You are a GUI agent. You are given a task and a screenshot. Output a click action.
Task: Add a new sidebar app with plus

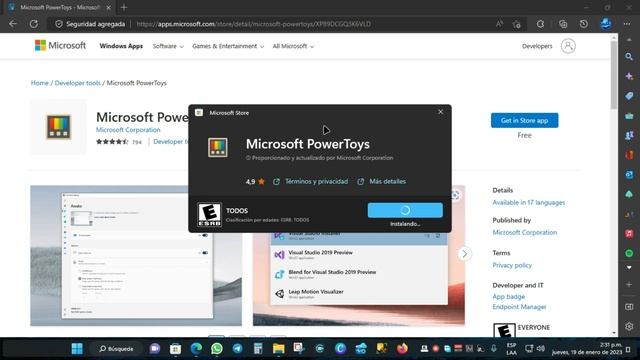tap(629, 284)
